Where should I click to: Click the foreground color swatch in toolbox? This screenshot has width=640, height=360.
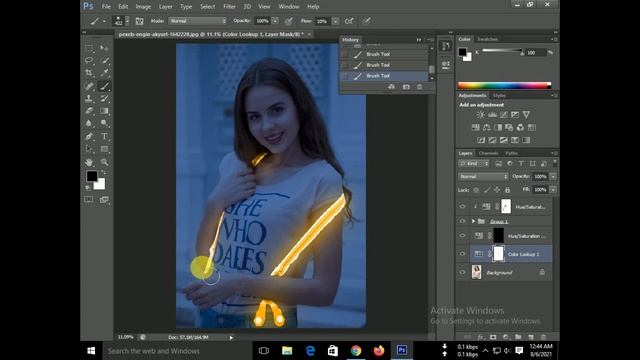point(92,176)
